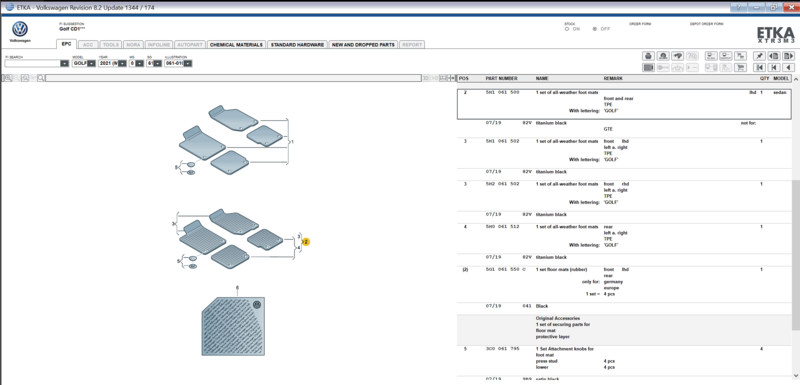Screen dimensions: 800x385
Task: Click the jump-to-first arrow icon, leftmost
Action: 759,67
